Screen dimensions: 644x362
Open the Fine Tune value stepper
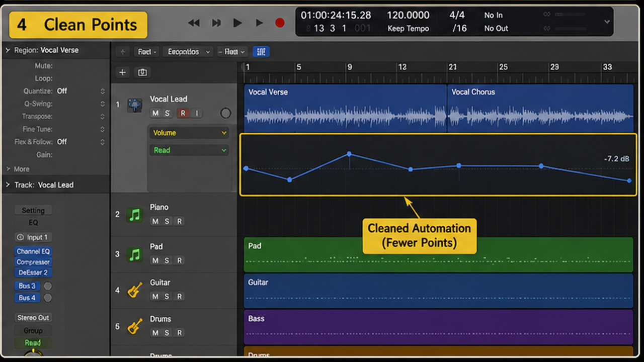tap(103, 129)
